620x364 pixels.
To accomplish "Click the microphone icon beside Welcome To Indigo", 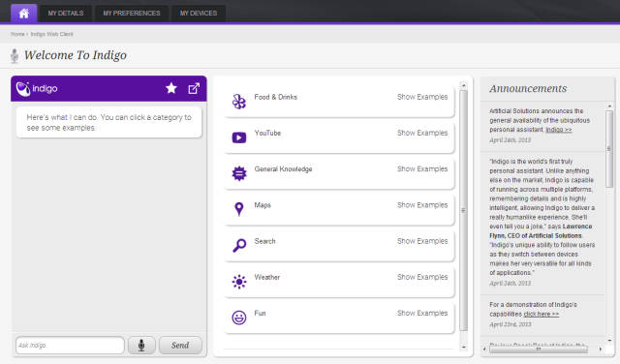I will [15, 56].
